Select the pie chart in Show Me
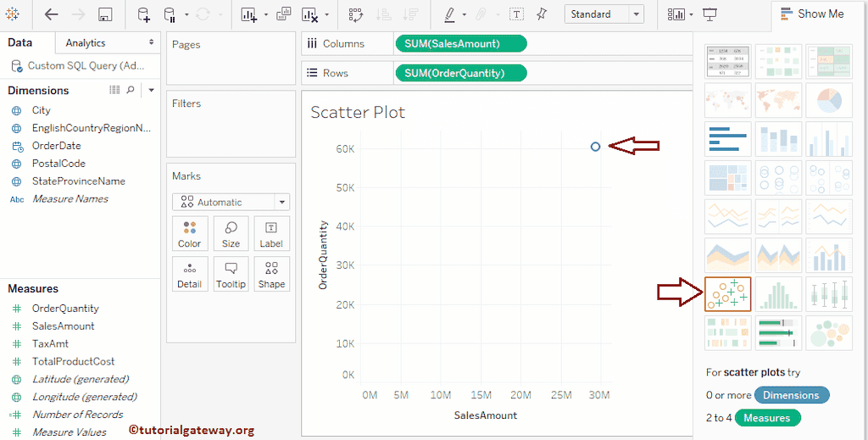The image size is (868, 440). coord(829,100)
